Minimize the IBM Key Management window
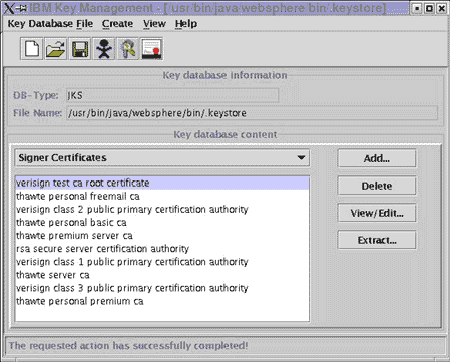The height and width of the screenshot is (362, 450). [x=417, y=8]
